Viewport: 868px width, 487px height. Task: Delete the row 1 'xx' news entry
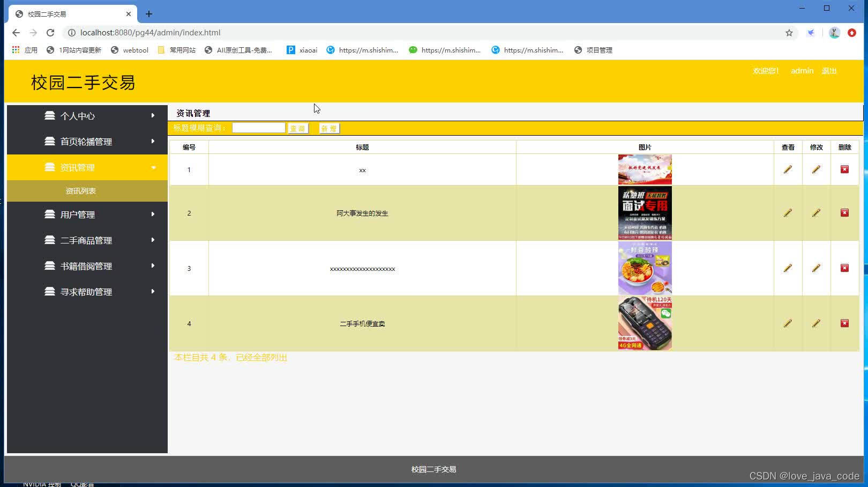[x=844, y=169]
